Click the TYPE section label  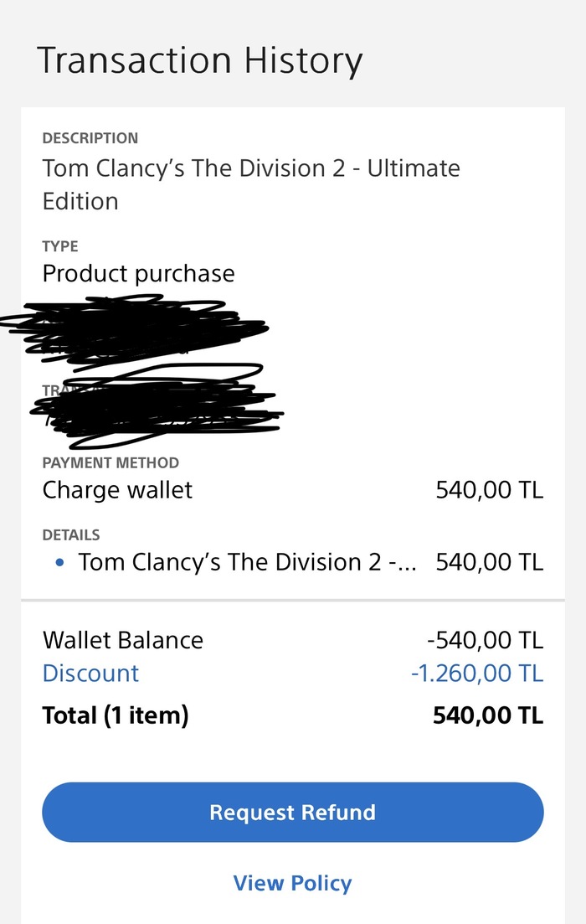pos(60,246)
